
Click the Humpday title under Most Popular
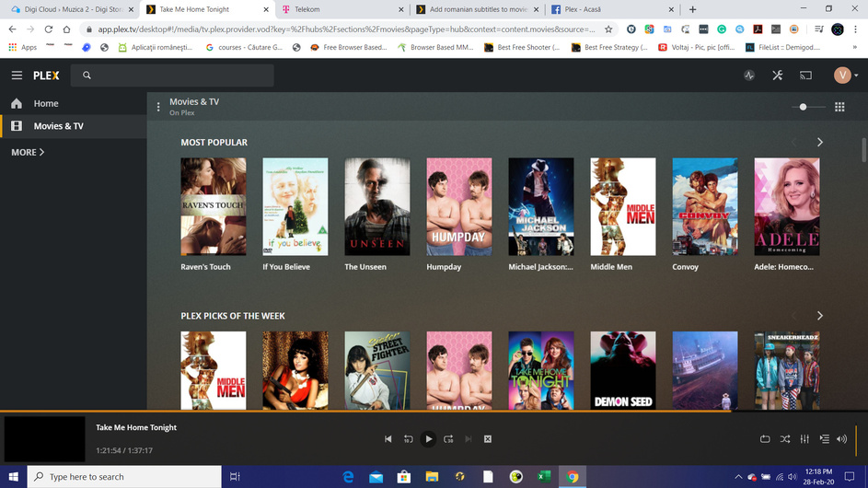click(444, 267)
